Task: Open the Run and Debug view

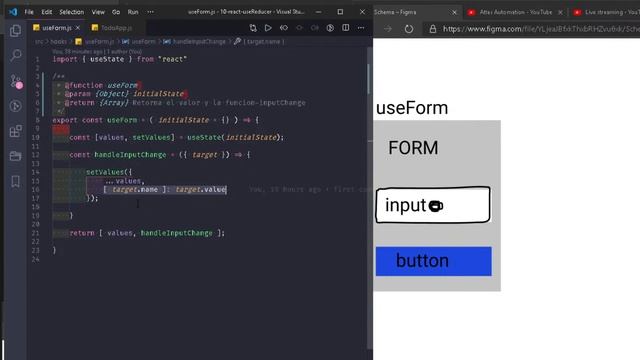Action: [16, 106]
